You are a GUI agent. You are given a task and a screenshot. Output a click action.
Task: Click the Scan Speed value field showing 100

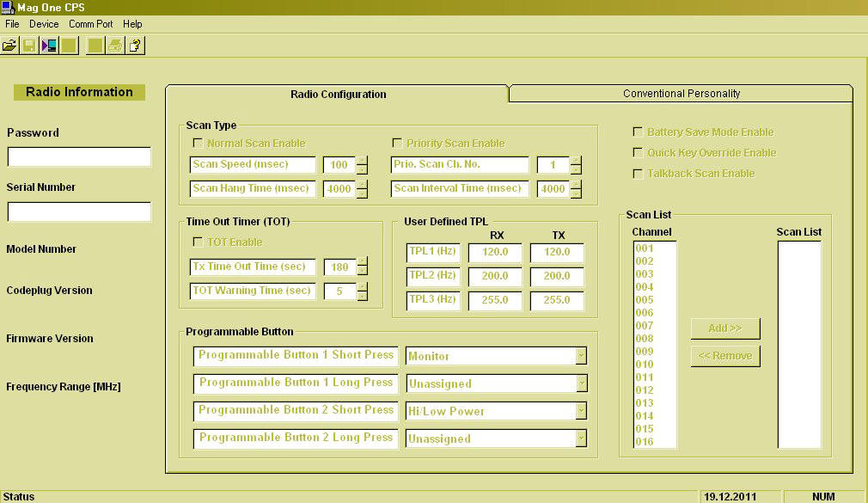click(x=339, y=164)
